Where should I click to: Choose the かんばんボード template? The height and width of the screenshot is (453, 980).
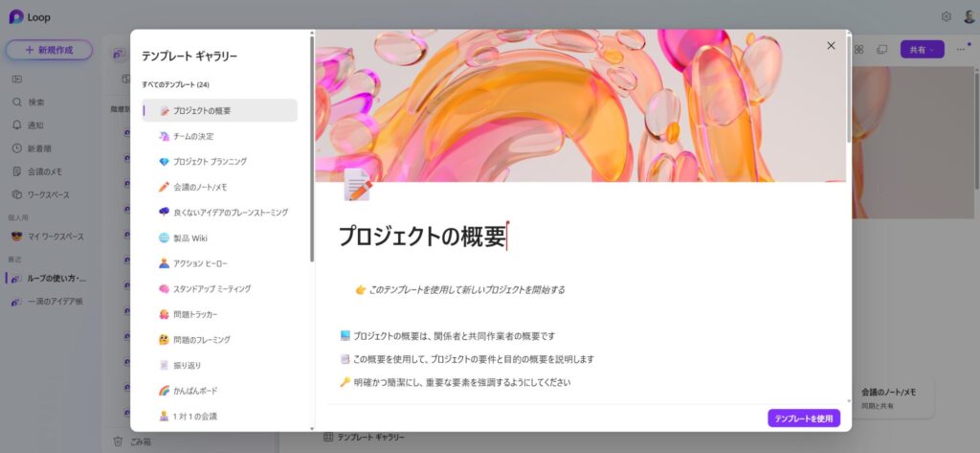coord(194,391)
